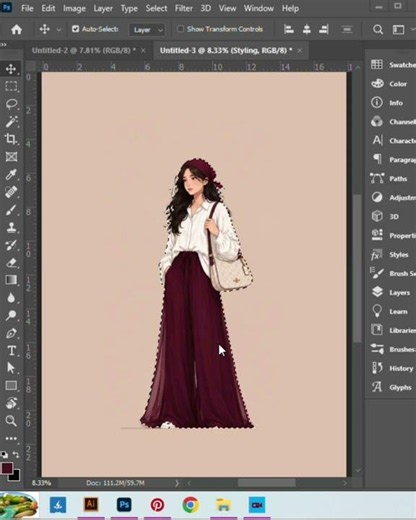Open Illustrator from the taskbar
This screenshot has height=520, width=416.
(91, 505)
